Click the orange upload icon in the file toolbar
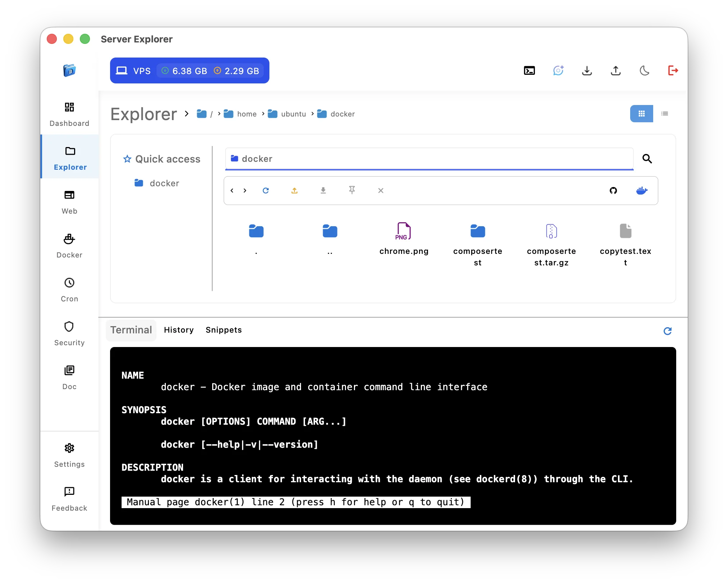 pos(295,191)
